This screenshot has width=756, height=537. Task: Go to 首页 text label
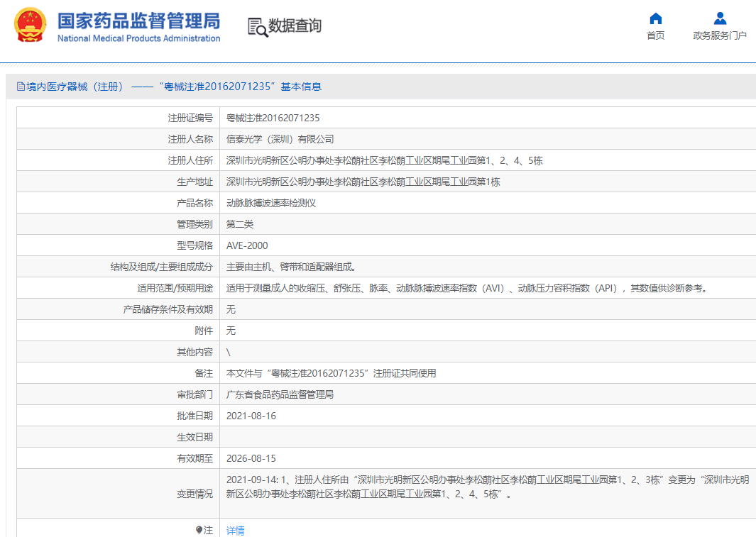[x=655, y=35]
